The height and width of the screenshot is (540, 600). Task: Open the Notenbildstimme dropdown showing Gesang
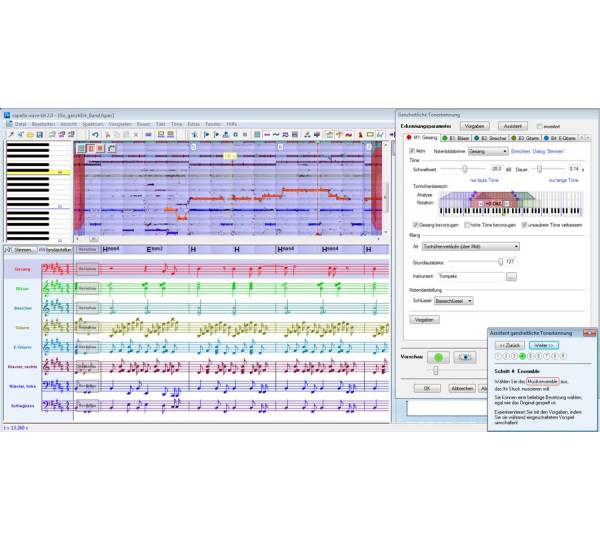pyautogui.click(x=487, y=151)
